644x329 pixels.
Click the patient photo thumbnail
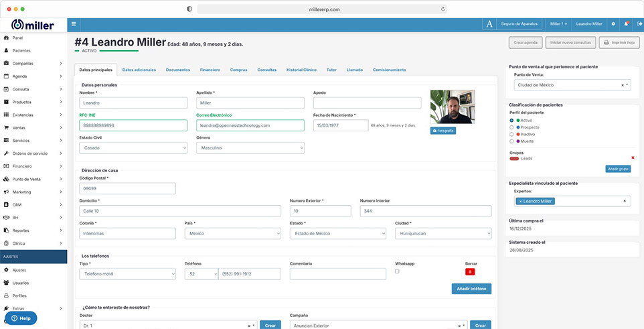pyautogui.click(x=452, y=107)
